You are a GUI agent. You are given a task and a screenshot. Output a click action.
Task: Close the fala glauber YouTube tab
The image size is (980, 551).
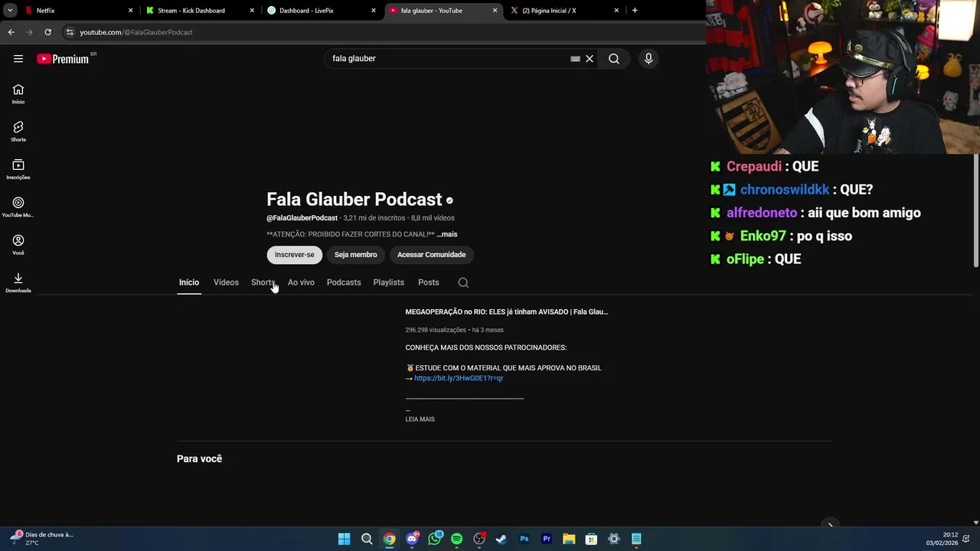pyautogui.click(x=495, y=11)
